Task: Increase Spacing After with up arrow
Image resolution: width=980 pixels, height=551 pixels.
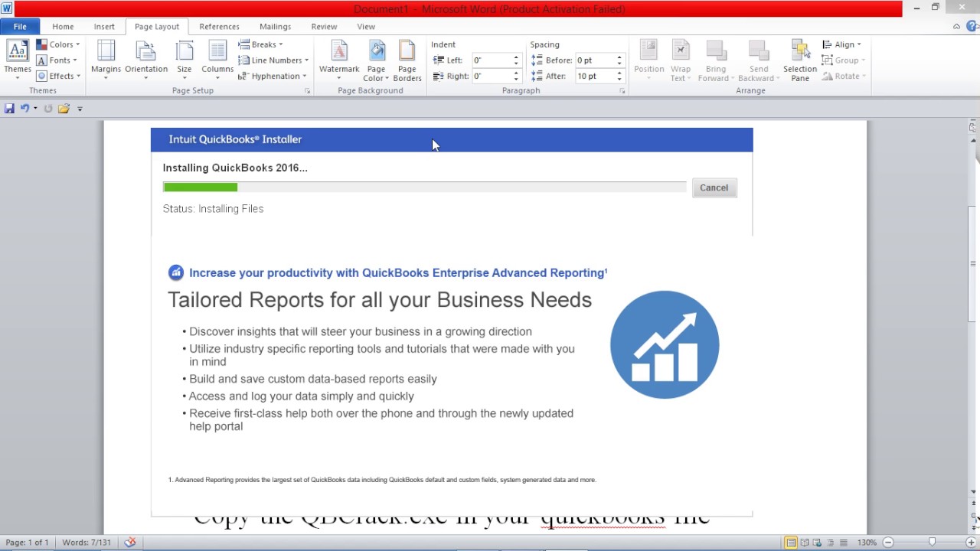Action: pos(619,73)
